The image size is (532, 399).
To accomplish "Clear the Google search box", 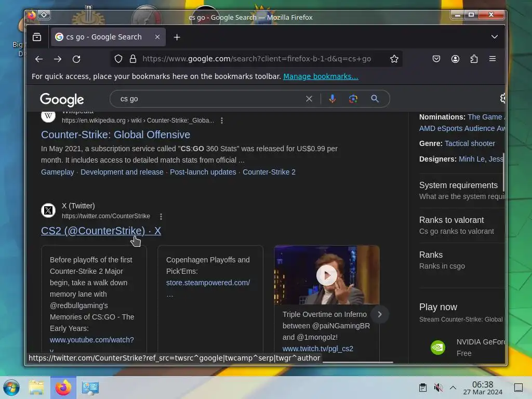I will 309,99.
